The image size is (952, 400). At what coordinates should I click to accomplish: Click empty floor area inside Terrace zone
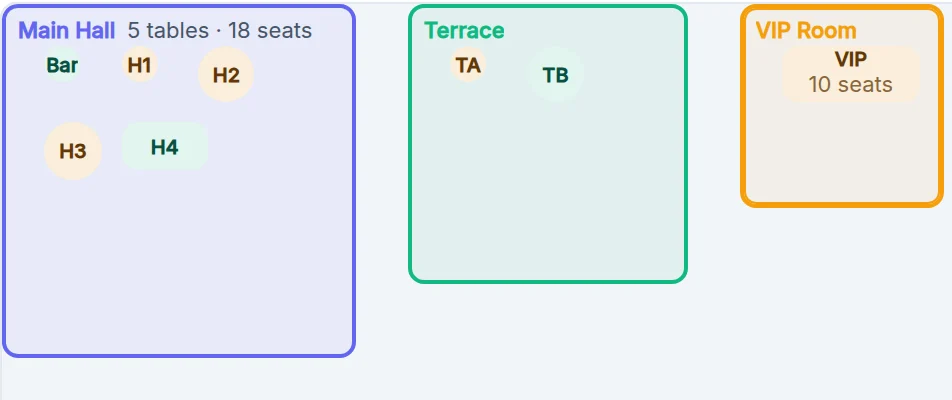click(546, 194)
